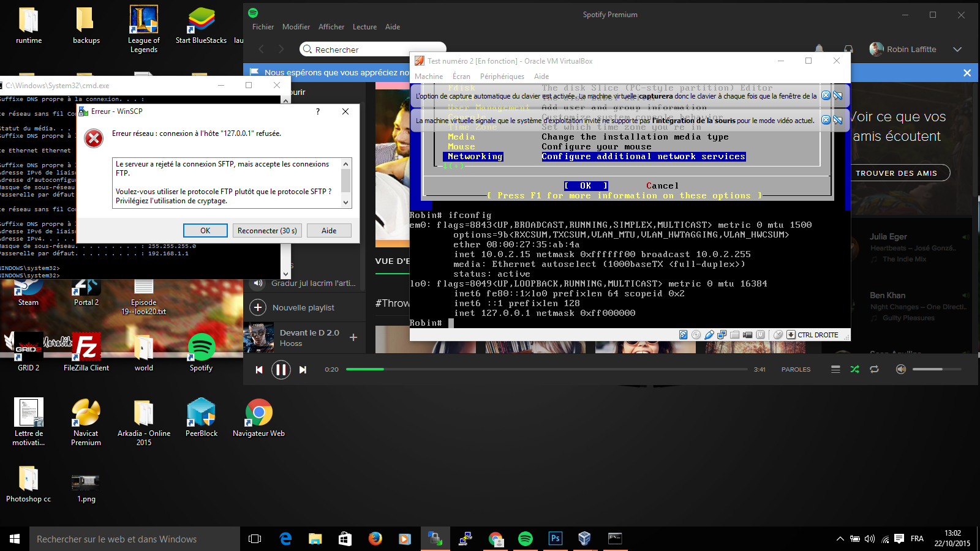Hide keyboard capture notice permanently in VirtualBox

(837, 96)
